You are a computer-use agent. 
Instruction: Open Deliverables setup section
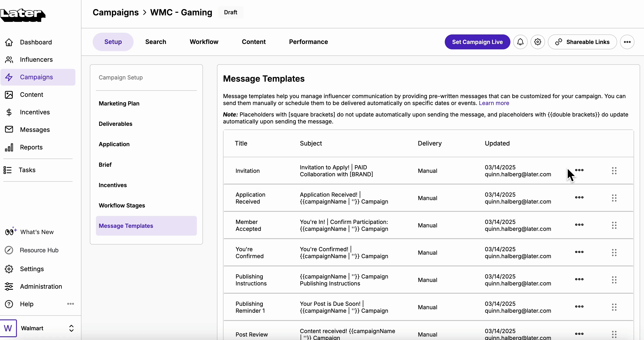click(x=146, y=124)
